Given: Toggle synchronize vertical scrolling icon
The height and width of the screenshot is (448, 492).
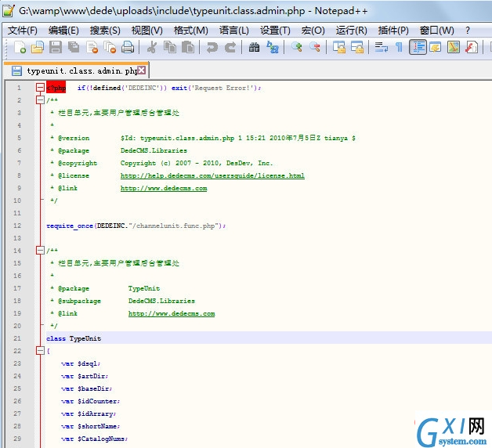Looking at the screenshot, I should point(339,47).
